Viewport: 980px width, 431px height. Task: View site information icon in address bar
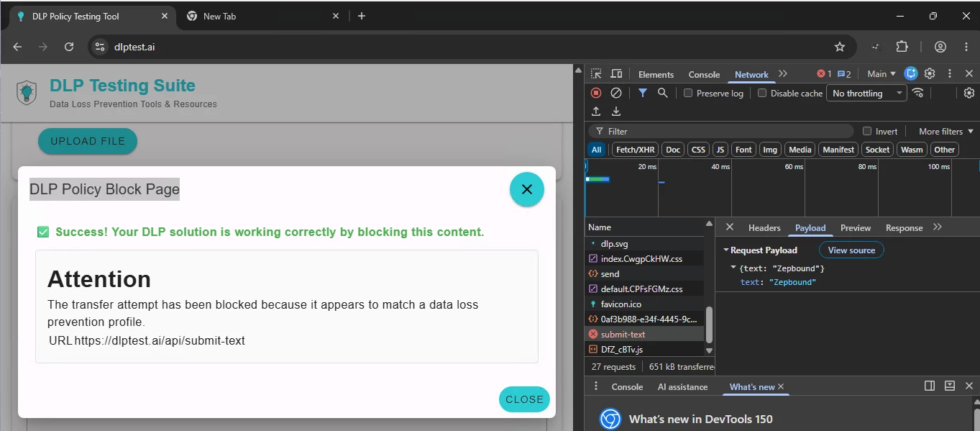click(x=101, y=47)
